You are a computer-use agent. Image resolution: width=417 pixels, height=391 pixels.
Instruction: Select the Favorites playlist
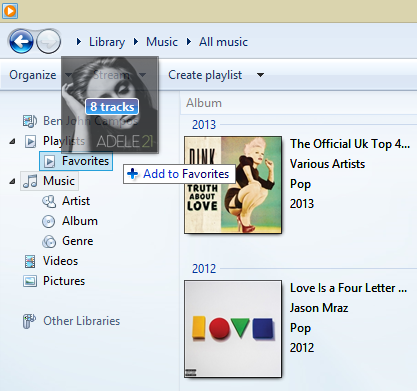click(76, 161)
